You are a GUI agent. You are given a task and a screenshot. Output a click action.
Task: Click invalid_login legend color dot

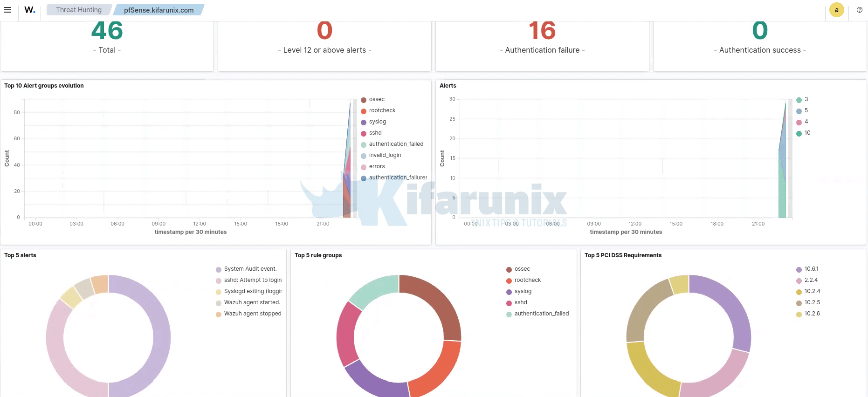coord(364,156)
